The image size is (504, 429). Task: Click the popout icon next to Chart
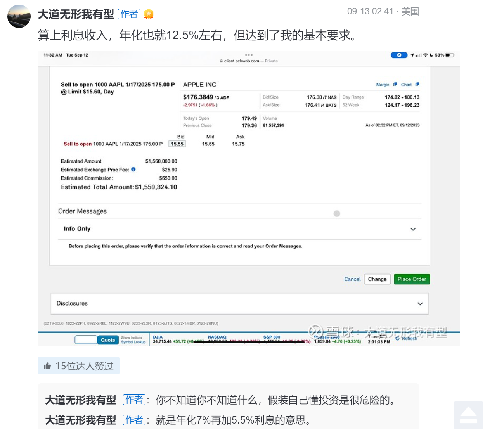click(417, 84)
